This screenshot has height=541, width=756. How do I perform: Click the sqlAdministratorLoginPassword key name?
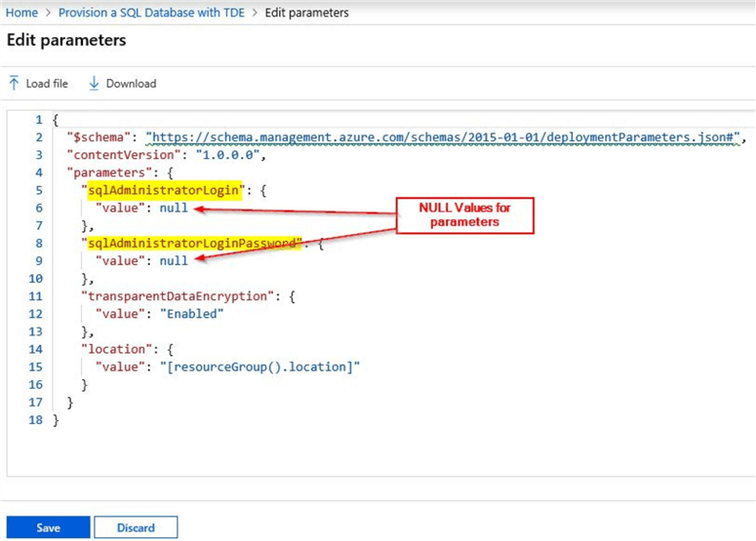click(191, 243)
